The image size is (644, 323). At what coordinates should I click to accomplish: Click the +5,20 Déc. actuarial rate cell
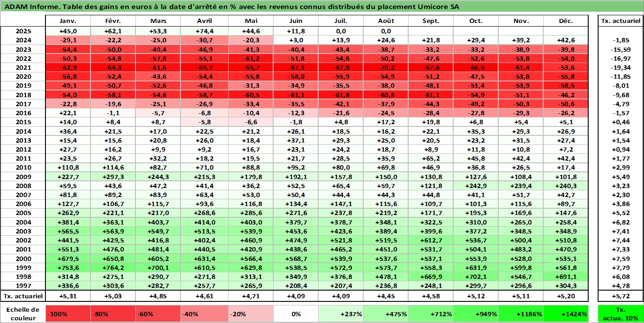point(566,296)
